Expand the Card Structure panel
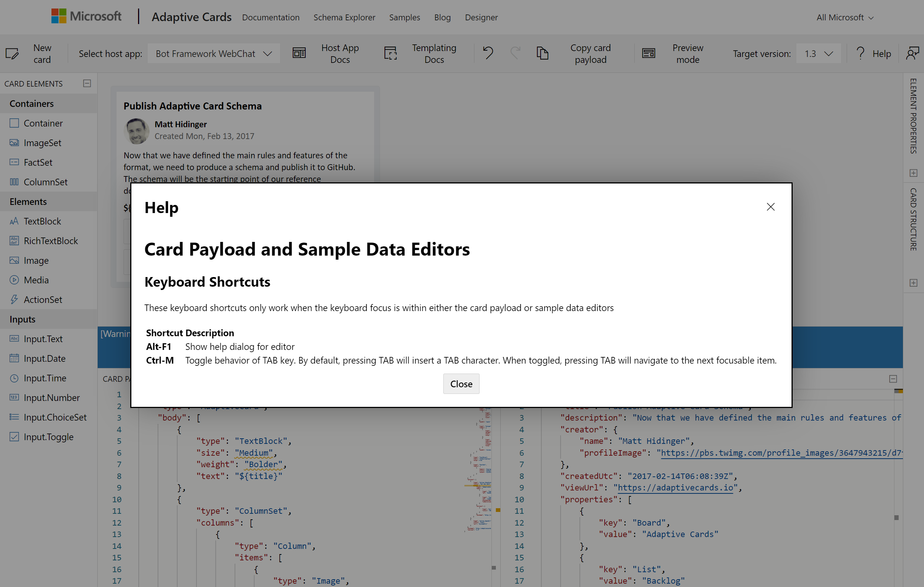924x587 pixels. click(x=914, y=283)
